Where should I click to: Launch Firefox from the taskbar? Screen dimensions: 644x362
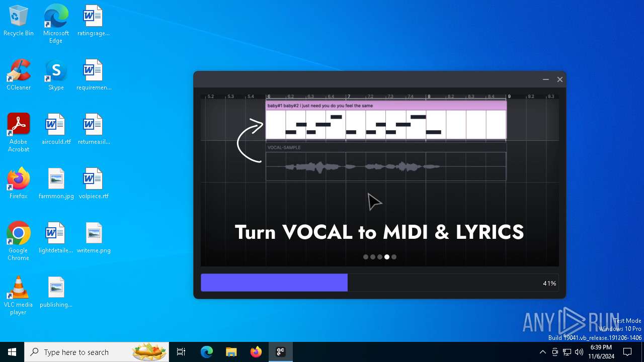click(x=256, y=352)
